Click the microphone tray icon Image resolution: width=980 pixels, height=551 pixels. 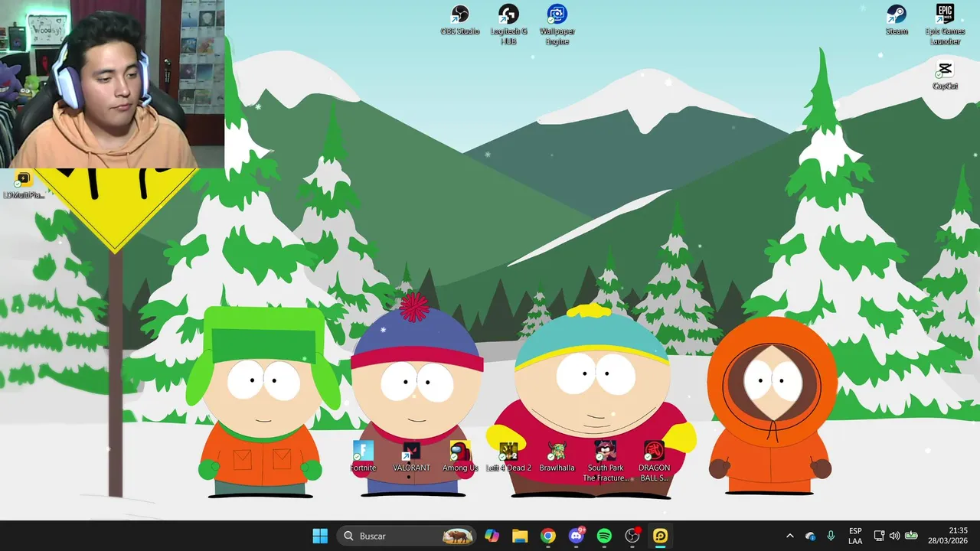[831, 536]
